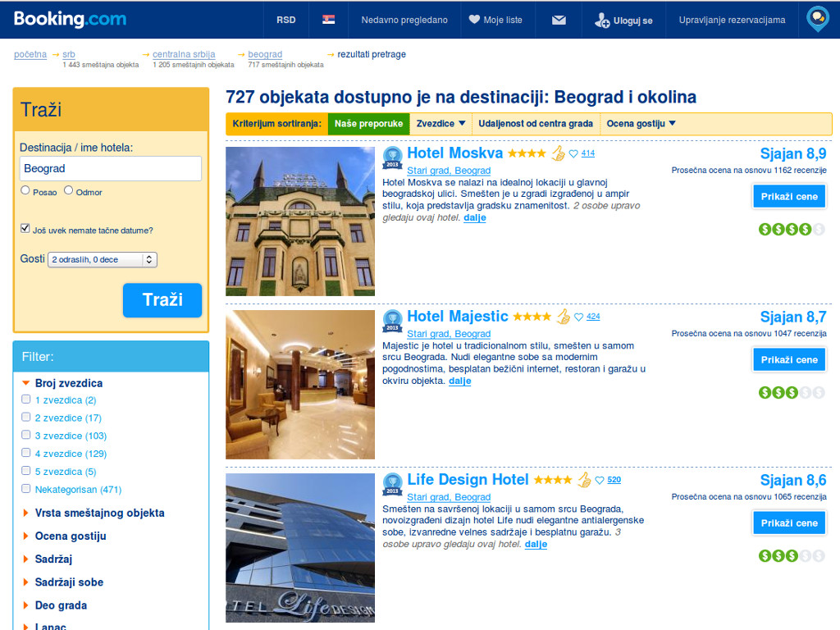The height and width of the screenshot is (630, 840).
Task: Click Life Design Hotel's four-star rating
Action: coord(553,481)
